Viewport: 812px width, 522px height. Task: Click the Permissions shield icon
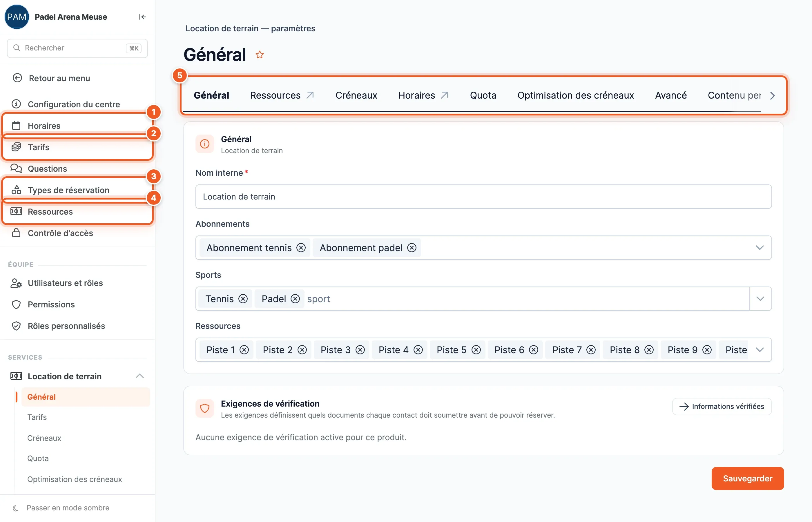tap(16, 304)
